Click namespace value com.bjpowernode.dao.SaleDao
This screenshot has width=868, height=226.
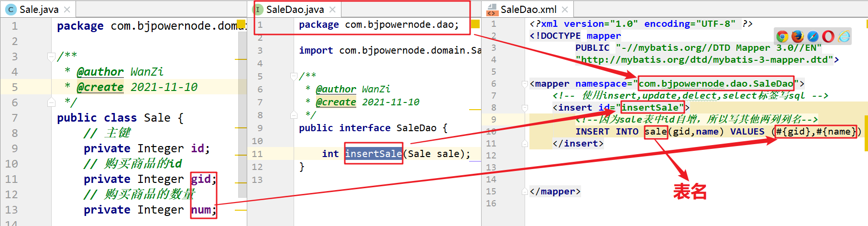pos(716,84)
